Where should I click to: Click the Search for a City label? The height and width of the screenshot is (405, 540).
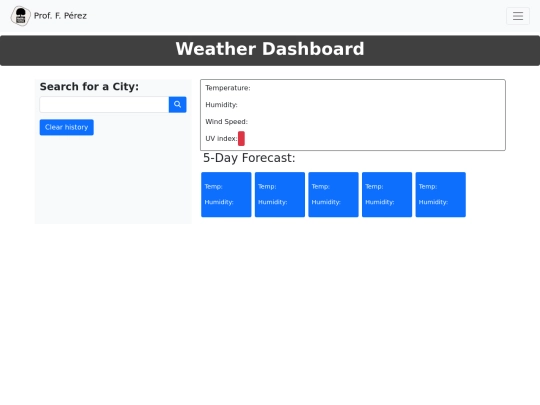click(89, 87)
